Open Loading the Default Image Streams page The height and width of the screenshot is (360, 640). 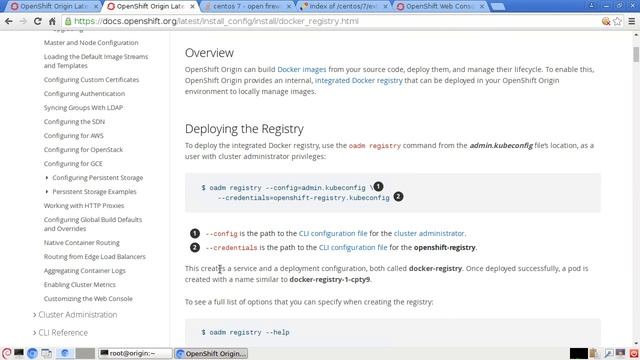coord(96,61)
